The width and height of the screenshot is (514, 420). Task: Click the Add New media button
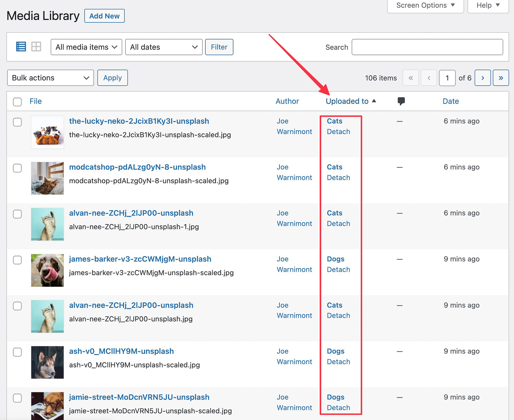104,16
